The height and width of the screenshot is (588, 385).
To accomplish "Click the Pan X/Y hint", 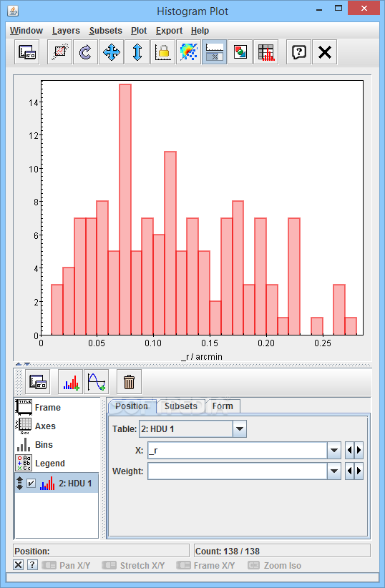I will pos(67,566).
